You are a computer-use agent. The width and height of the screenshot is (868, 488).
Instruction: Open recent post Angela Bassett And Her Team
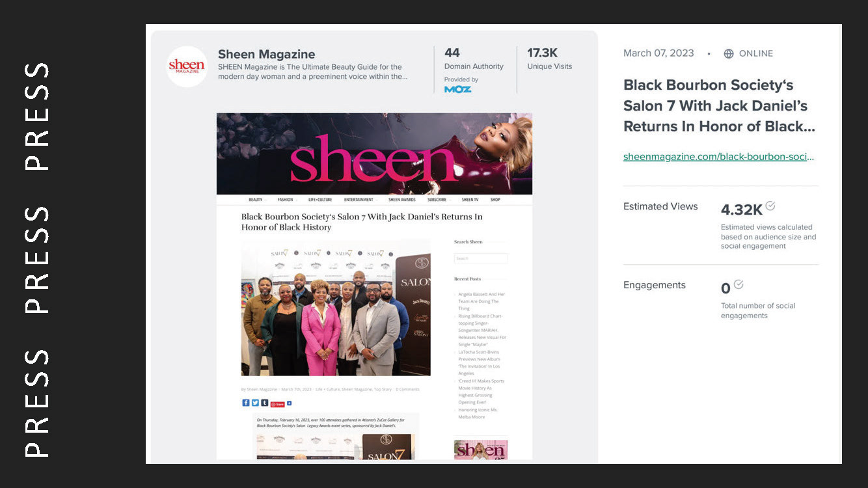pyautogui.click(x=482, y=301)
